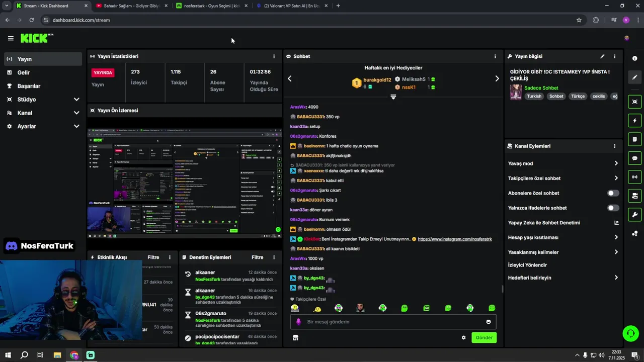Screen dimensions: 644x362
Task: Show next gifters leaderboard with right arrow
Action: (x=497, y=78)
